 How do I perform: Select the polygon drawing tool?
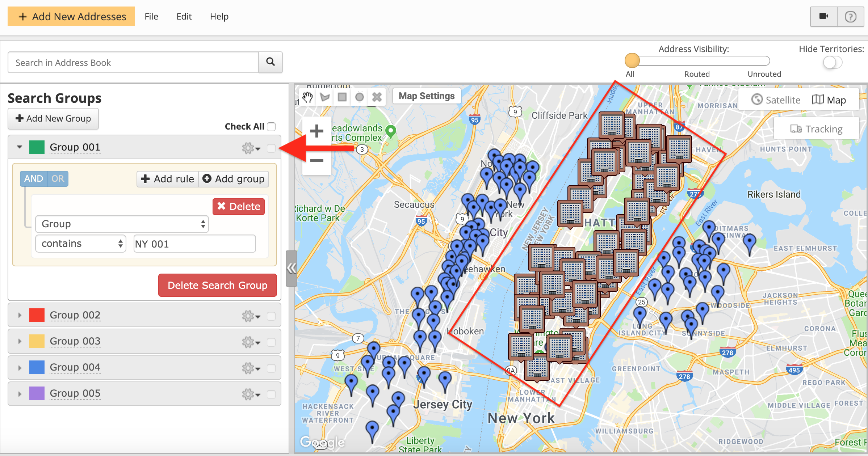tap(325, 97)
